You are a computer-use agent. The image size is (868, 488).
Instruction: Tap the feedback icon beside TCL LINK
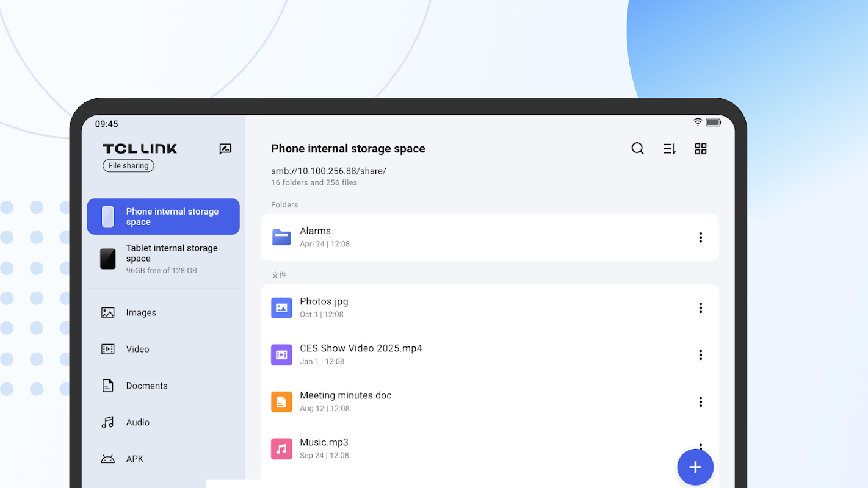pyautogui.click(x=225, y=149)
